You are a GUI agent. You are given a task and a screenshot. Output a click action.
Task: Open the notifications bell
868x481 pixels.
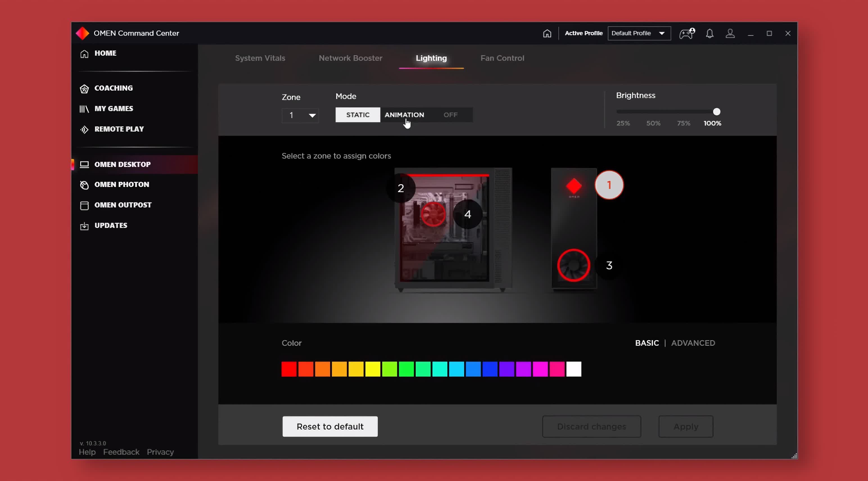710,33
